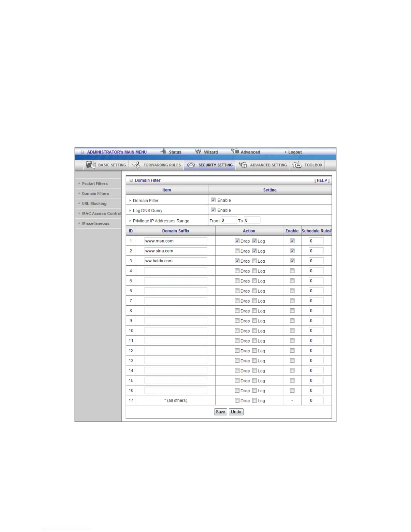The width and height of the screenshot is (411, 532).
Task: Click the www.msn.com domain suffix field
Action: pos(176,241)
